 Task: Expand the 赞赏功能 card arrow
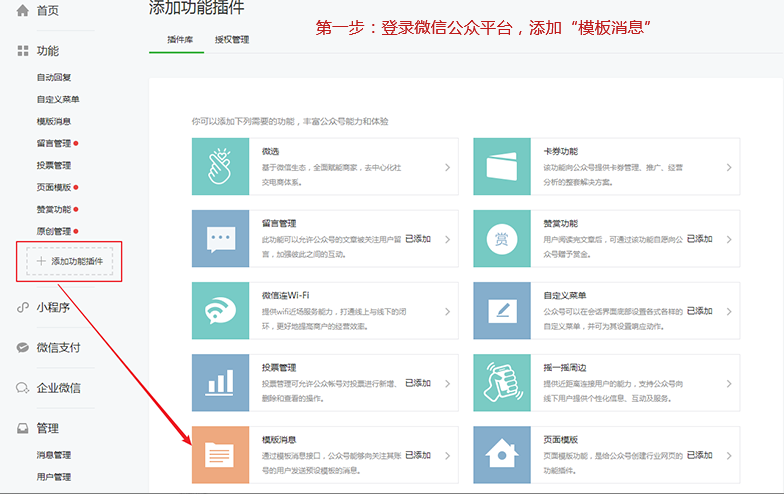(x=729, y=240)
